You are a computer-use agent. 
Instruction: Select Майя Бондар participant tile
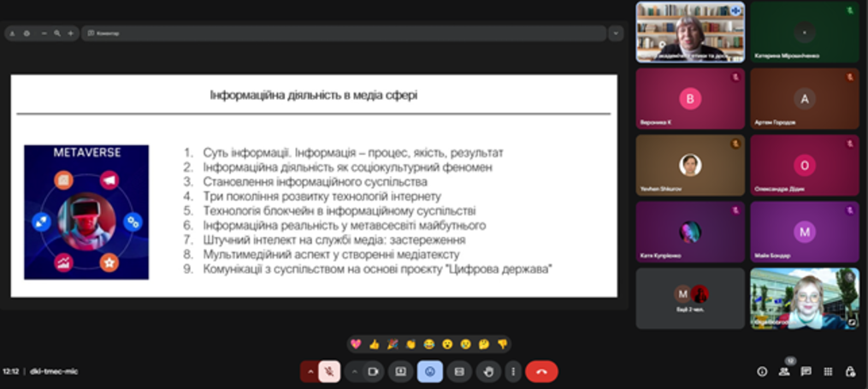(x=805, y=232)
